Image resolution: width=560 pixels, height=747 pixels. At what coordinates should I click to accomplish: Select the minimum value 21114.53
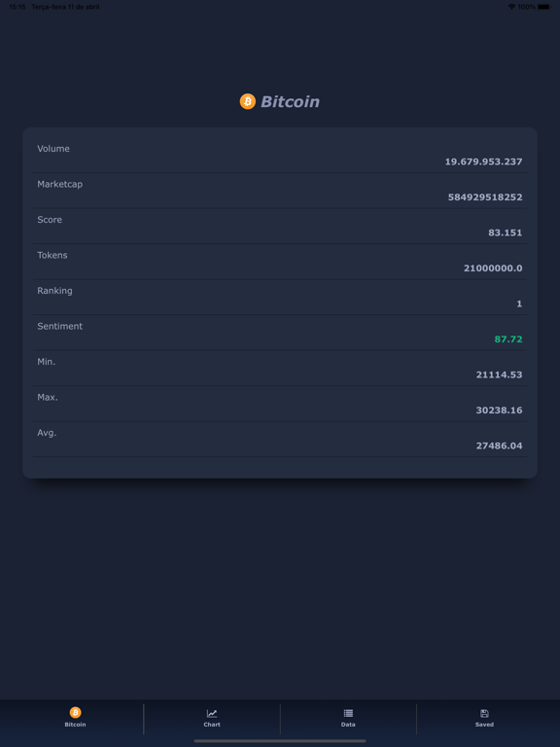tap(499, 374)
